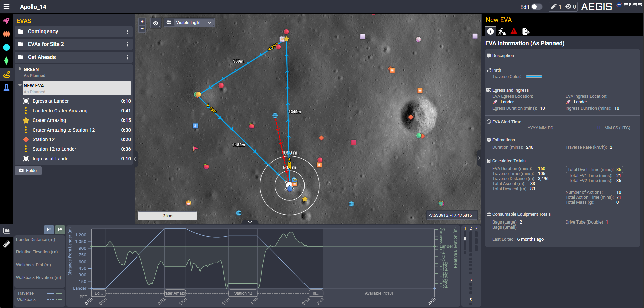Click the red flag map marker

(195, 148)
